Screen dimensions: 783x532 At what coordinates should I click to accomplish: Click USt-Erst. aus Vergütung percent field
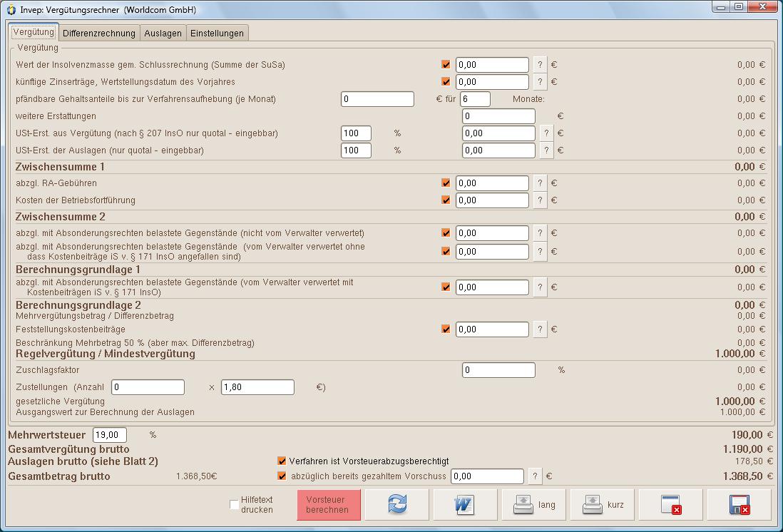tap(356, 133)
